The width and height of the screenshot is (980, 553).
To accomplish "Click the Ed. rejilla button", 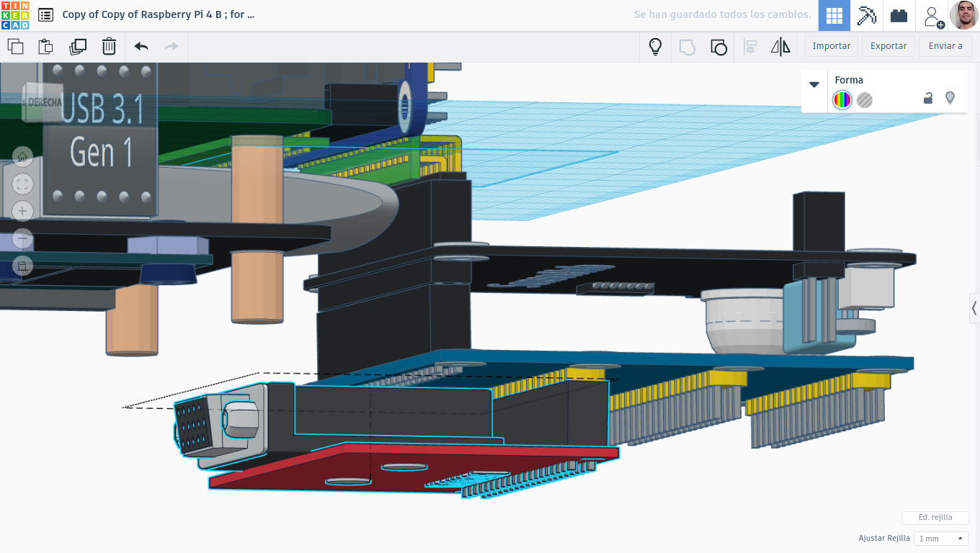I will pyautogui.click(x=935, y=518).
